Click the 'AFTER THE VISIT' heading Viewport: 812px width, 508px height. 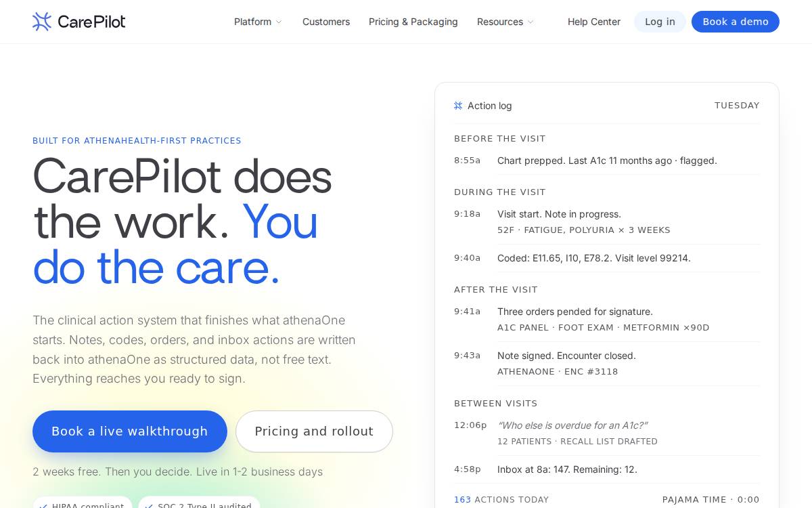[x=496, y=290]
